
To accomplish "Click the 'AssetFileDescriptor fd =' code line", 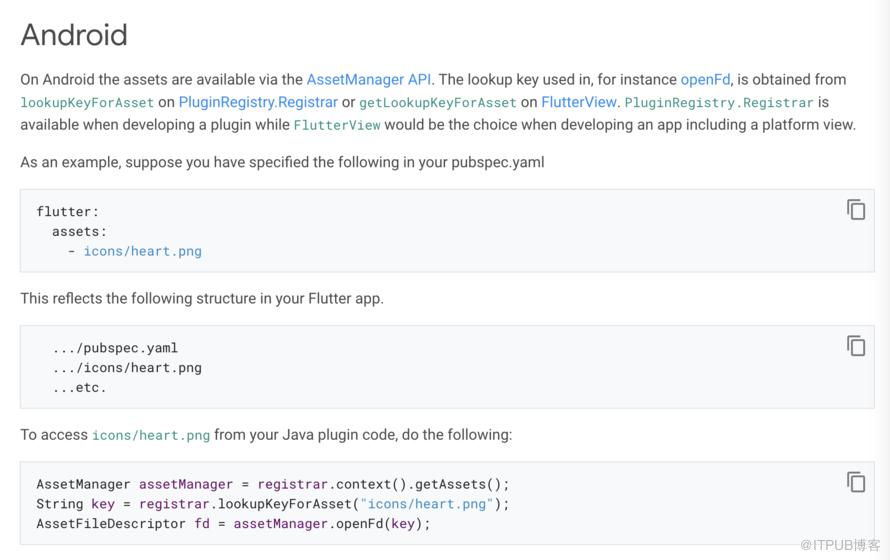I will click(x=233, y=524).
